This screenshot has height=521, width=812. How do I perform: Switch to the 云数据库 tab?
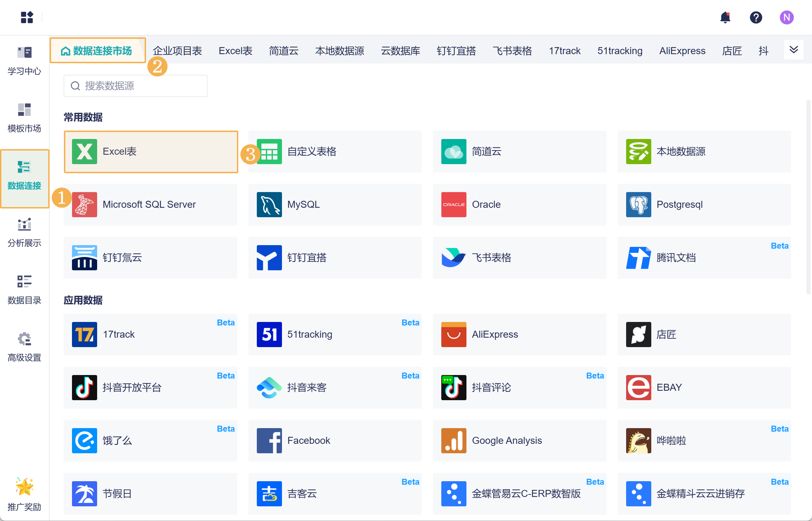pyautogui.click(x=400, y=51)
